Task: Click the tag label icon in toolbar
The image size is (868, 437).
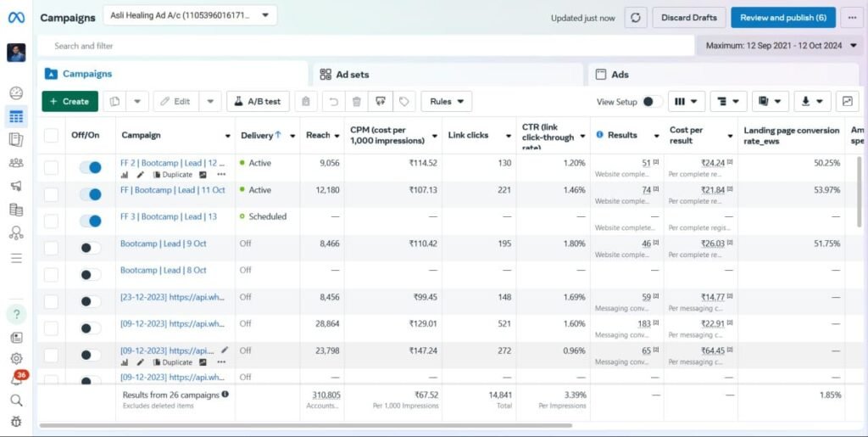Action: tap(404, 102)
